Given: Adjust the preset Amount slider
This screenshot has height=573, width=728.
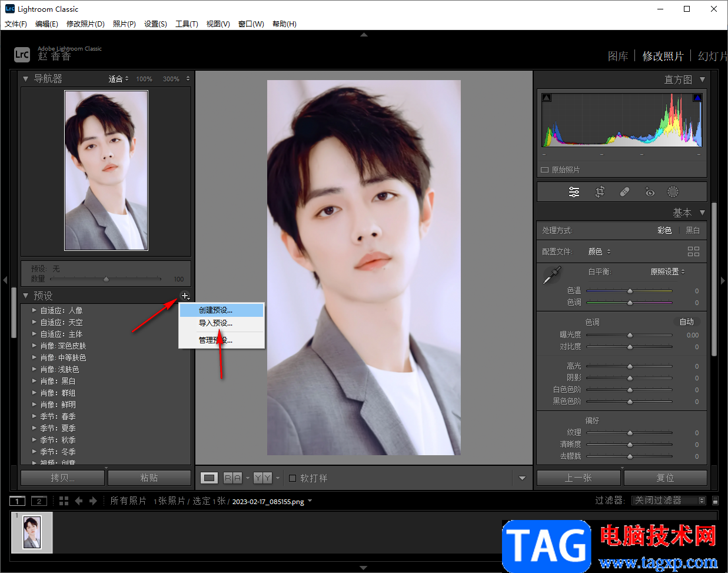Looking at the screenshot, I should (106, 279).
